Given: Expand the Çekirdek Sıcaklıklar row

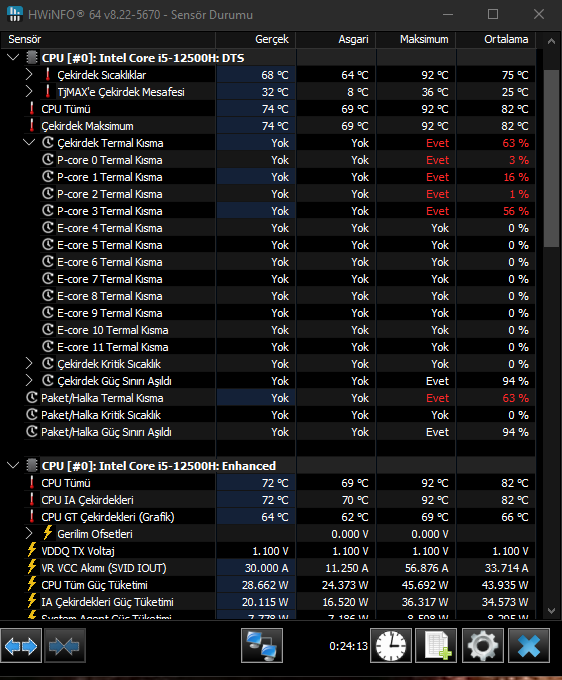Looking at the screenshot, I should (29, 75).
